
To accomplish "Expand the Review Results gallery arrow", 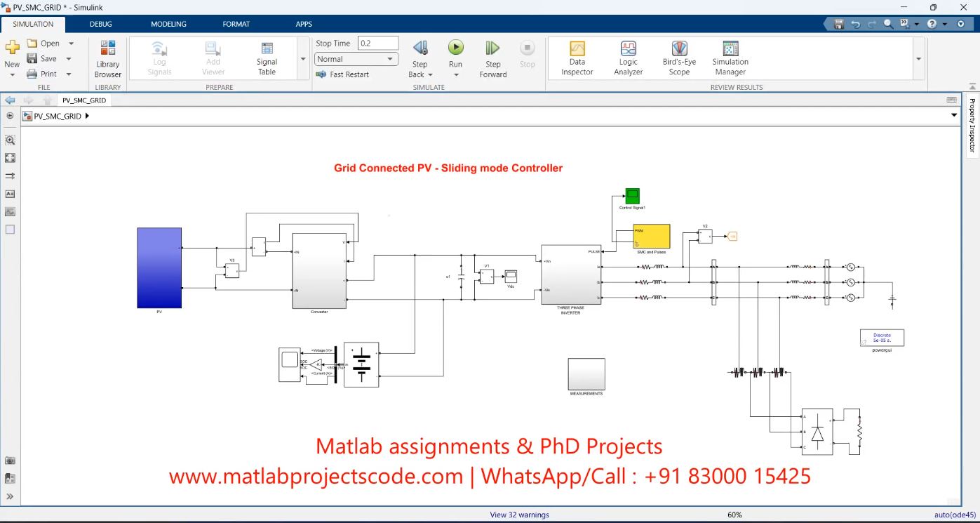I will [919, 59].
